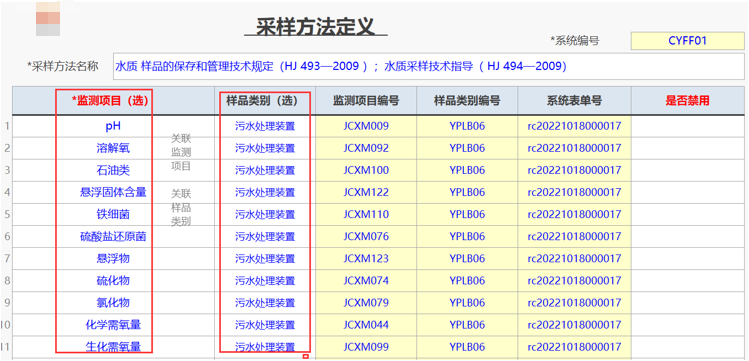Click the 样品类别（选） column header
The width and height of the screenshot is (749, 361).
265,101
